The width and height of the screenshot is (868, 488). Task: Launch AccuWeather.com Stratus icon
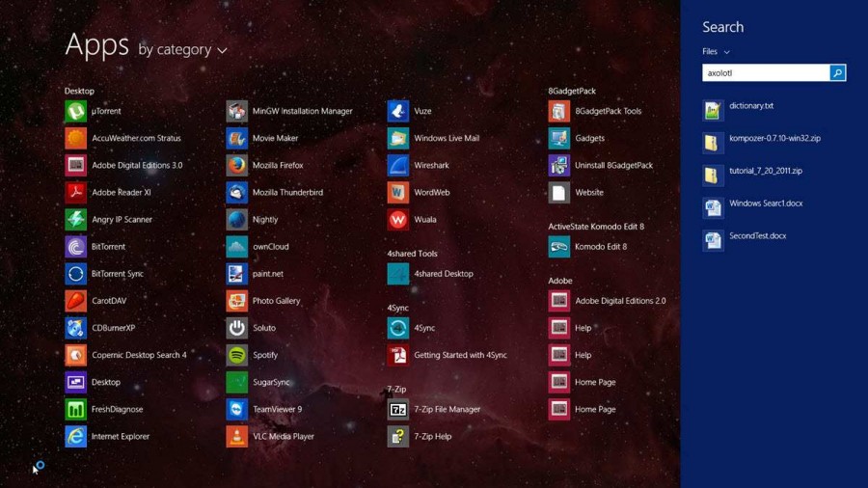[76, 138]
